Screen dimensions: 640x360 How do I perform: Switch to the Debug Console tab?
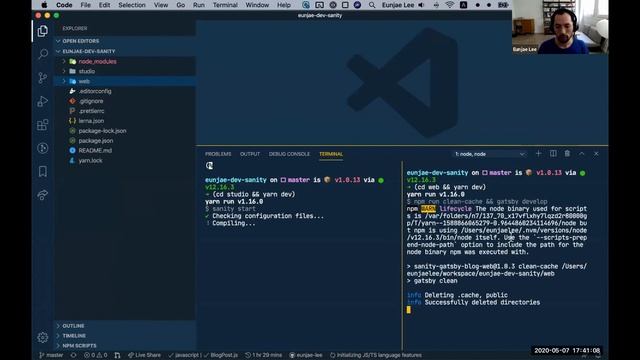click(x=289, y=154)
